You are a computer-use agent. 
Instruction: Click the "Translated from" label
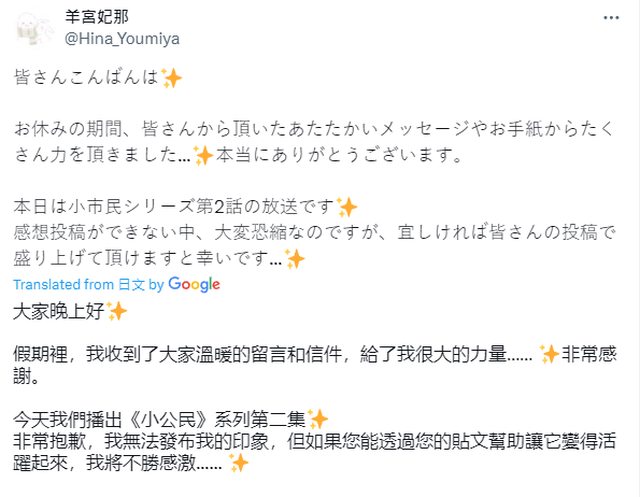[64, 285]
